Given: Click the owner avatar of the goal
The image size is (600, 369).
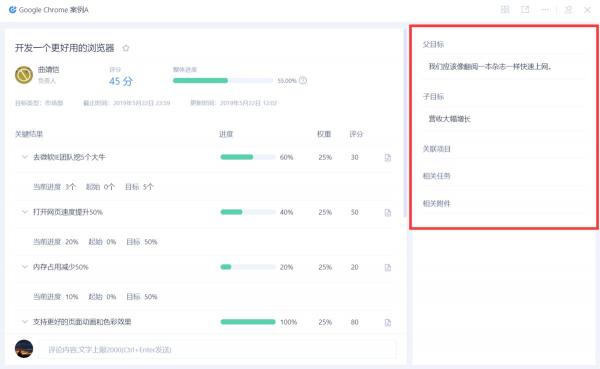Looking at the screenshot, I should 24,75.
